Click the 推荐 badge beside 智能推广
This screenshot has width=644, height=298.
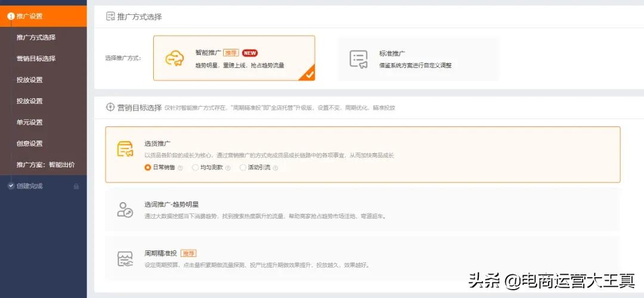(x=231, y=53)
